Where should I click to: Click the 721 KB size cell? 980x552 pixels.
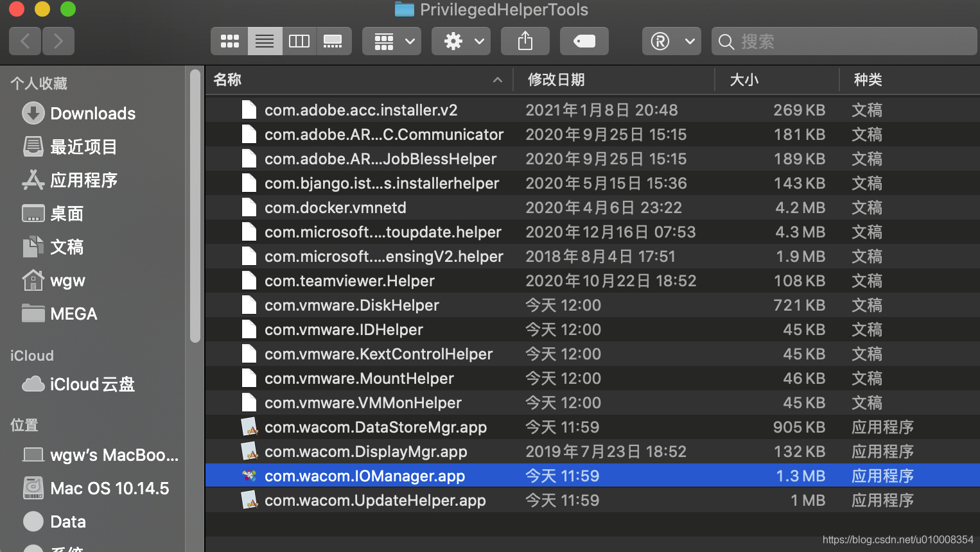[x=799, y=306]
